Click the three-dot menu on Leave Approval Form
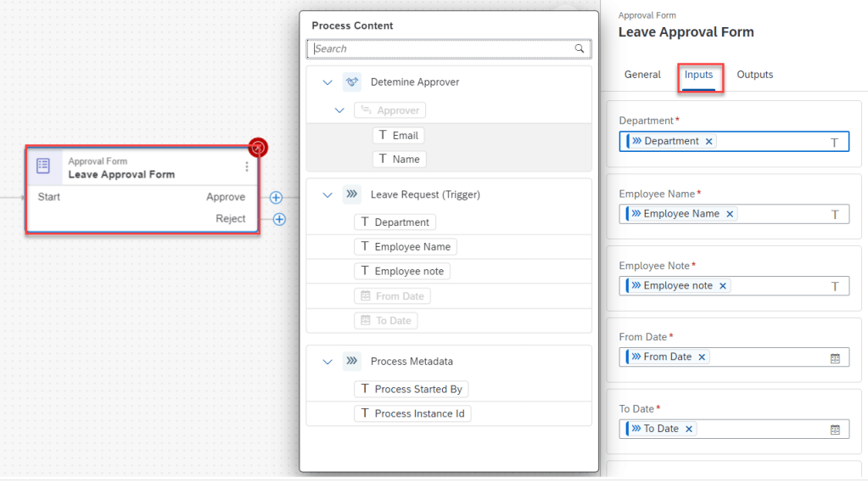Screen dimensions: 868x489 point(247,167)
